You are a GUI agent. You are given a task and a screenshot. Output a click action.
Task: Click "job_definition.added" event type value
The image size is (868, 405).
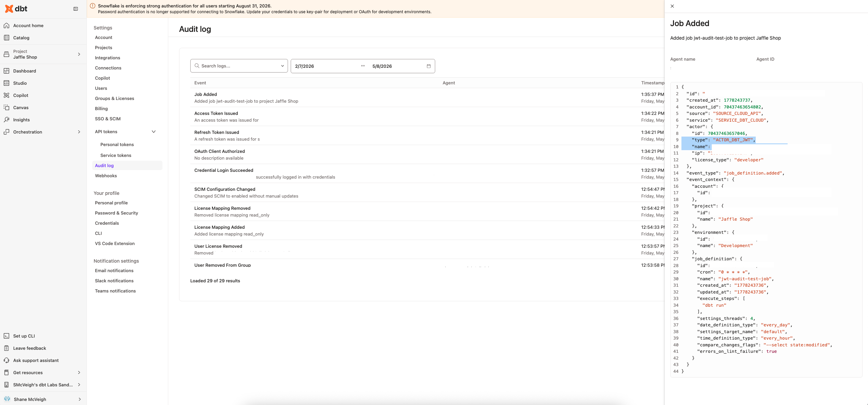click(753, 173)
